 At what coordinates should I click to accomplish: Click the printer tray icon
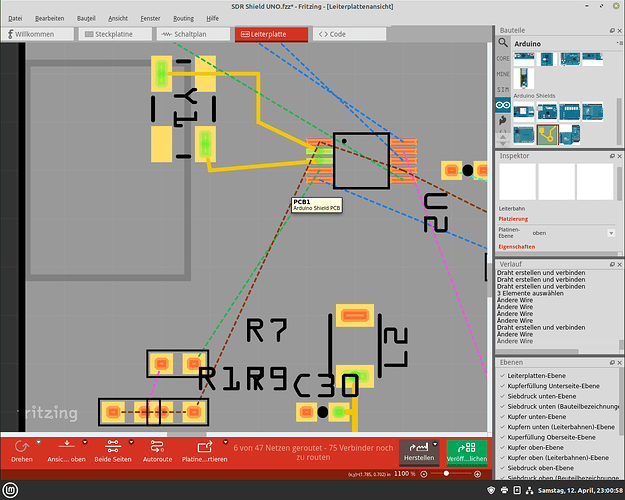(504, 490)
